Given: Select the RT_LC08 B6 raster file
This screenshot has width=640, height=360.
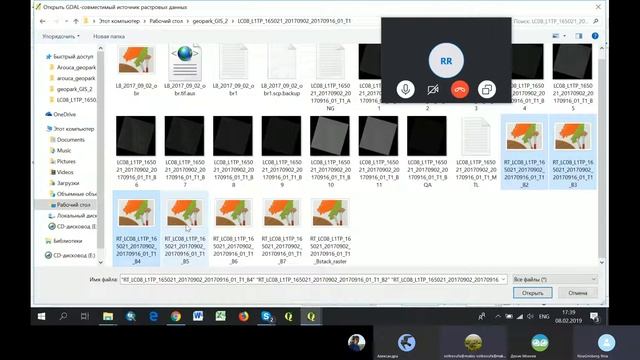Looking at the screenshot, I should tap(233, 228).
